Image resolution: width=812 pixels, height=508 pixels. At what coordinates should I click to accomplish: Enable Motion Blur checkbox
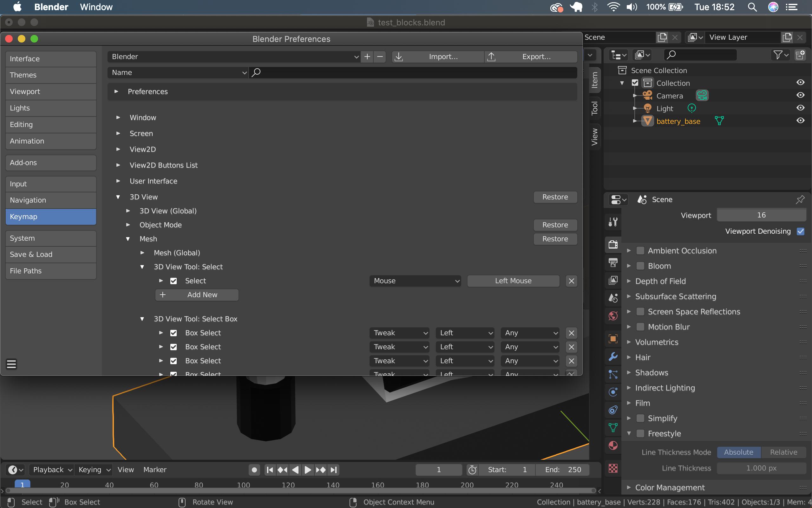640,327
